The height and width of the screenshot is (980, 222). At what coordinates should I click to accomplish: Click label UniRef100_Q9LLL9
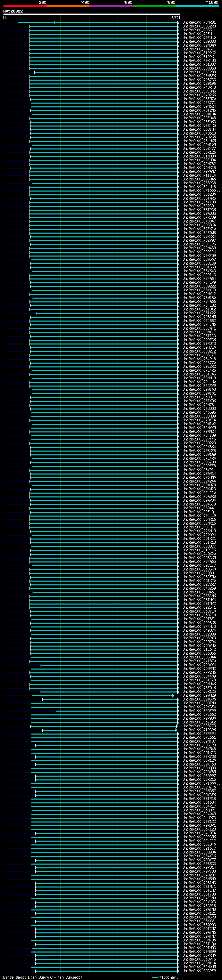click(x=199, y=516)
